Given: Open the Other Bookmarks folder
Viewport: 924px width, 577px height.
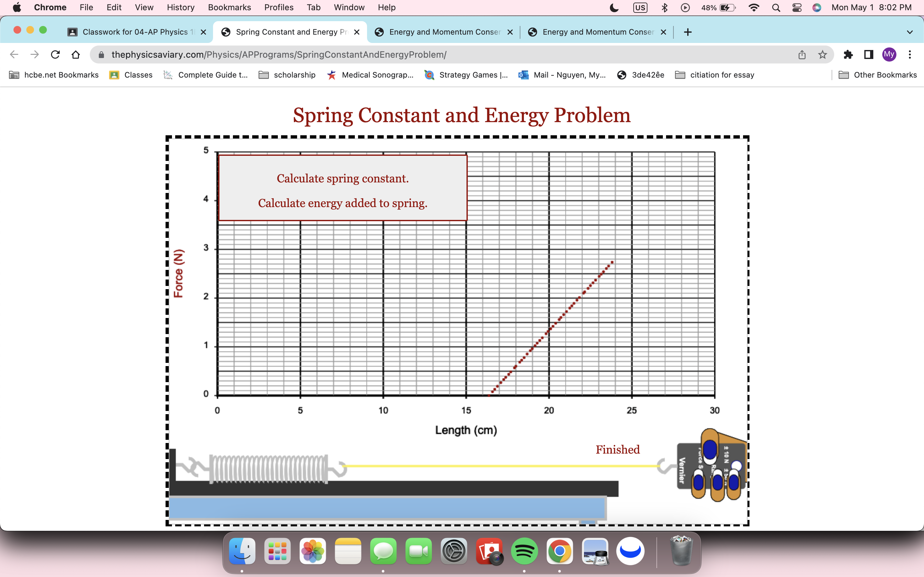Looking at the screenshot, I should click(877, 75).
